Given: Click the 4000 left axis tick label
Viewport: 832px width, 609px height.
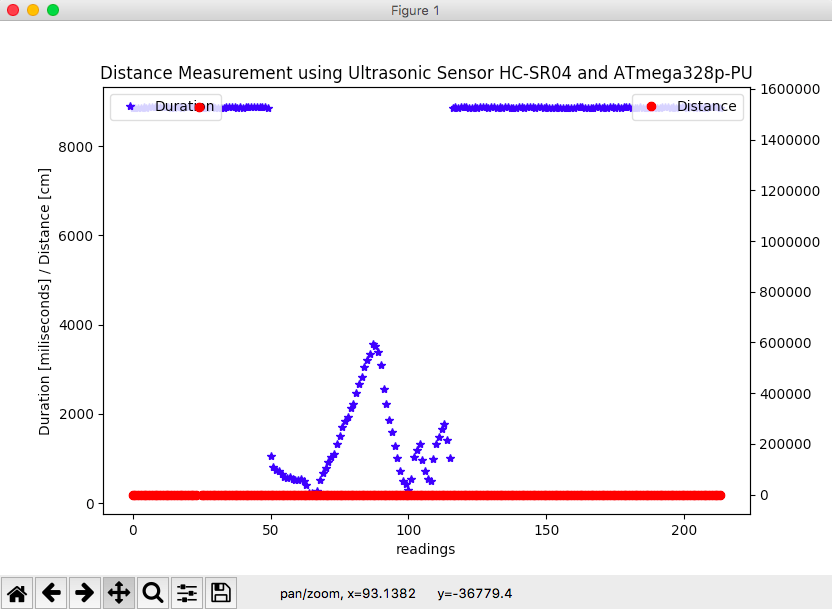Looking at the screenshot, I should point(75,325).
